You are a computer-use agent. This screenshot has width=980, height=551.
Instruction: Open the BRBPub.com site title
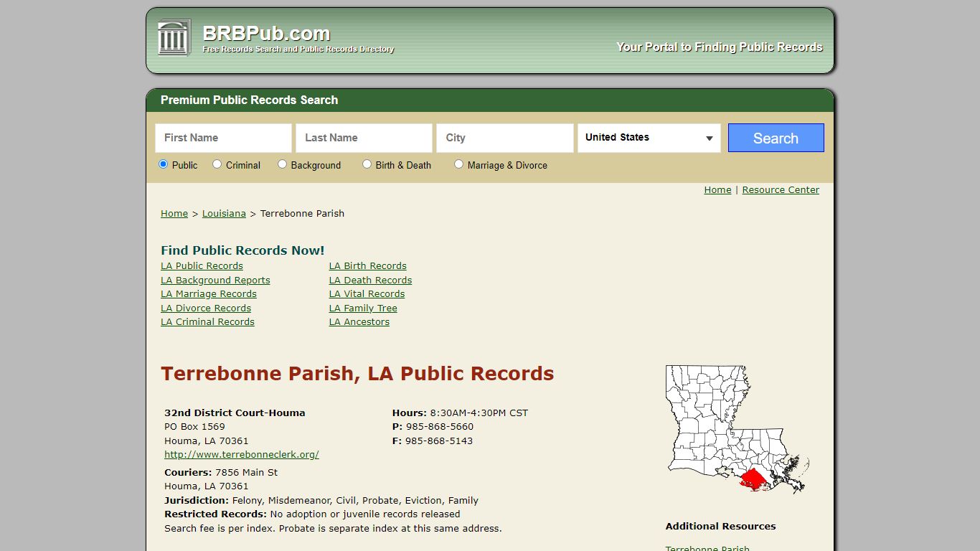tap(266, 34)
